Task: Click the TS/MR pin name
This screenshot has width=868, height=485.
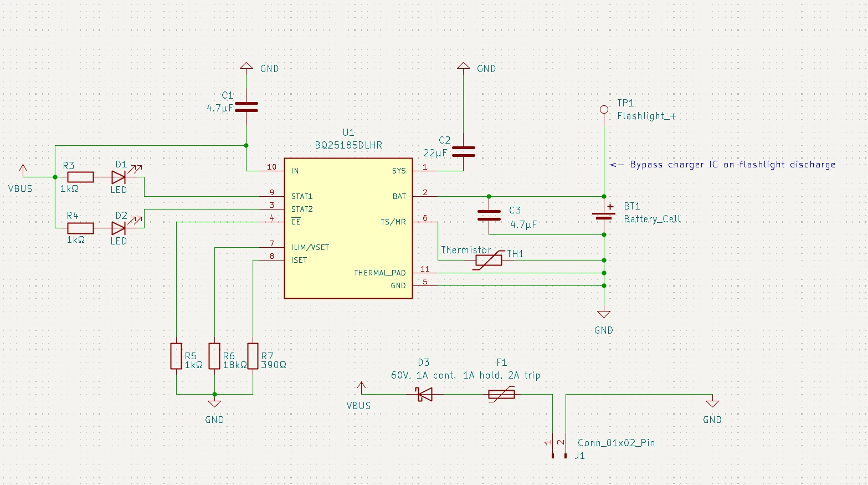Action: [393, 222]
